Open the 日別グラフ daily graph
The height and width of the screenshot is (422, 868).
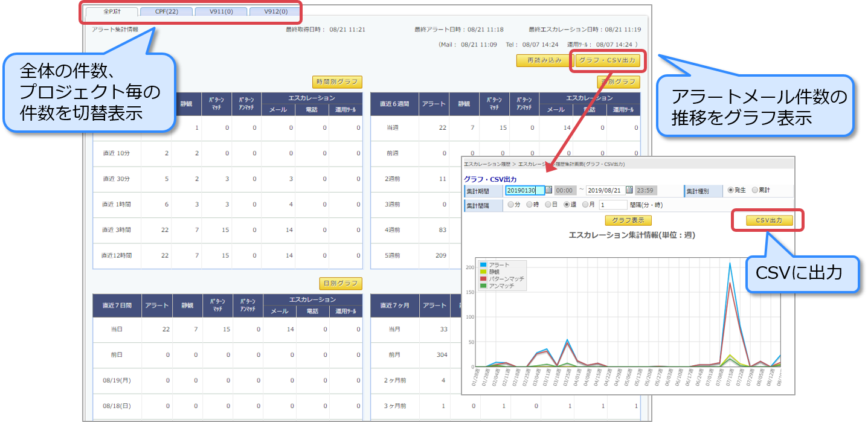(x=341, y=283)
